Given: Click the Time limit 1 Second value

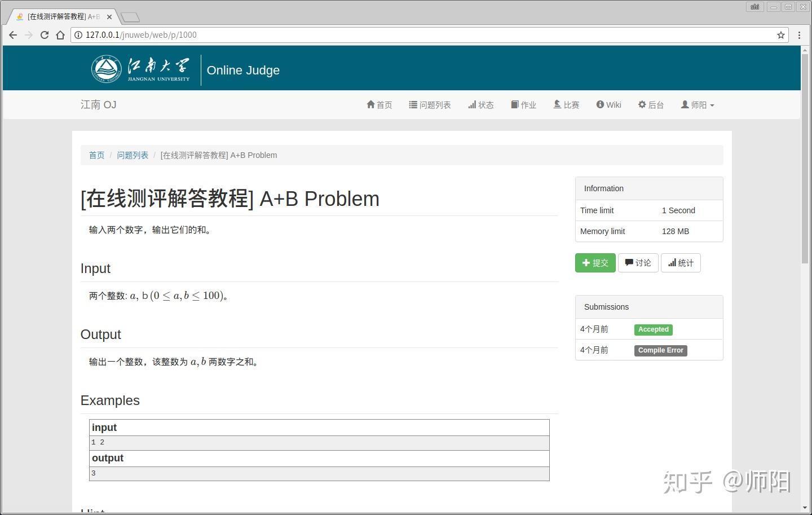Looking at the screenshot, I should [678, 210].
